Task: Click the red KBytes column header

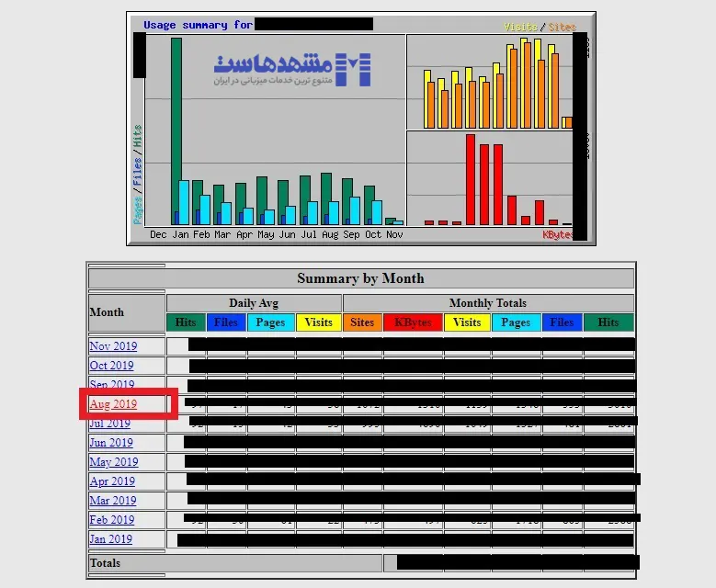Action: 413,322
